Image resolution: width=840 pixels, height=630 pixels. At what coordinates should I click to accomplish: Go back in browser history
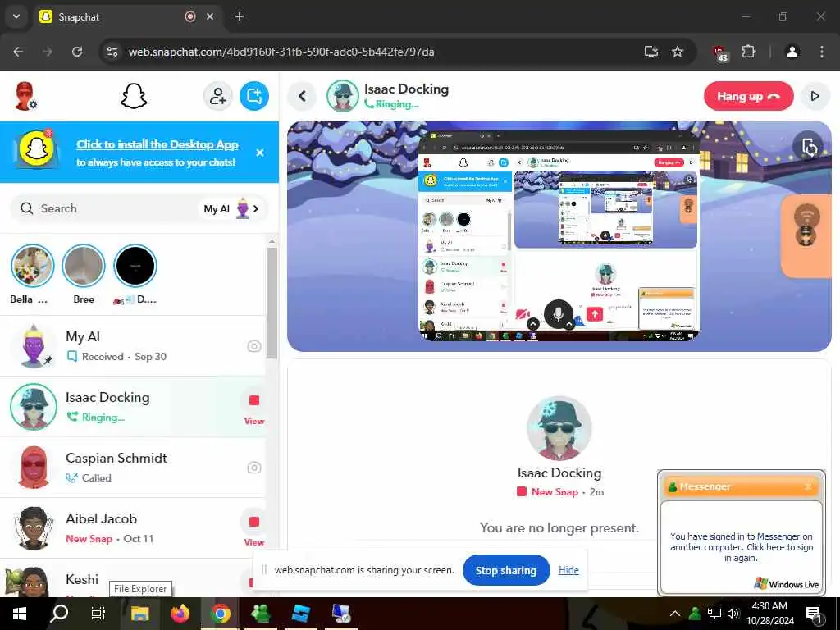(18, 52)
